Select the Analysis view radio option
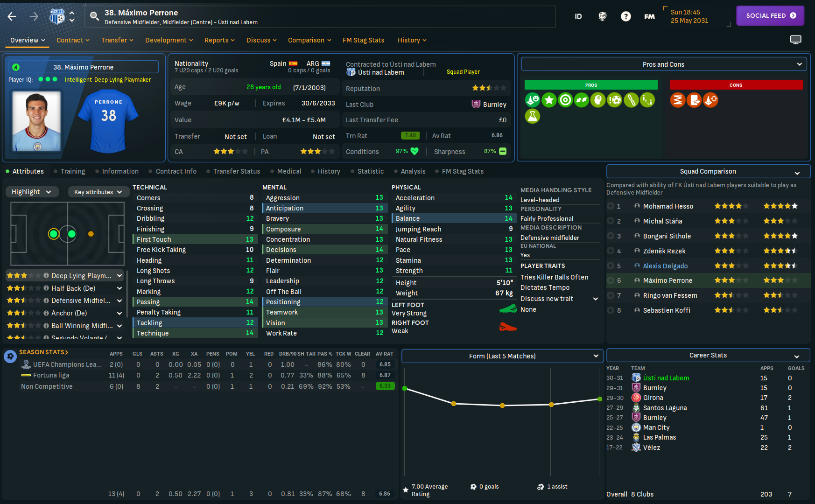 (x=409, y=171)
